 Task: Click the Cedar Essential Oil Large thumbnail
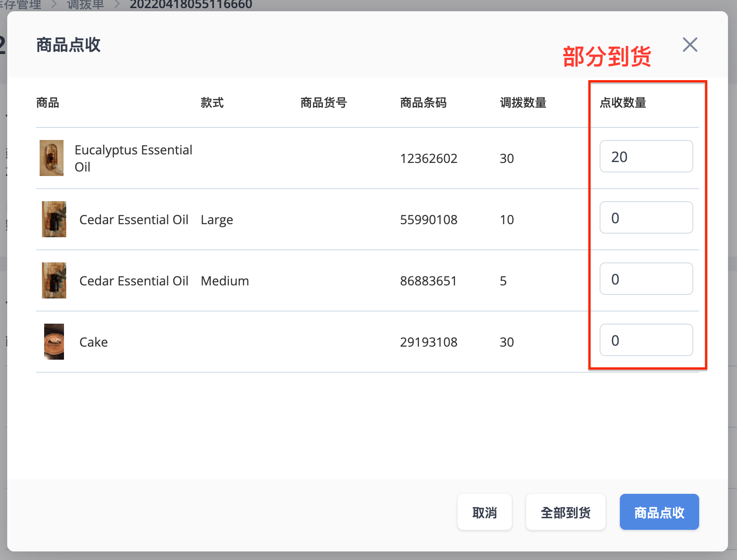pyautogui.click(x=54, y=219)
